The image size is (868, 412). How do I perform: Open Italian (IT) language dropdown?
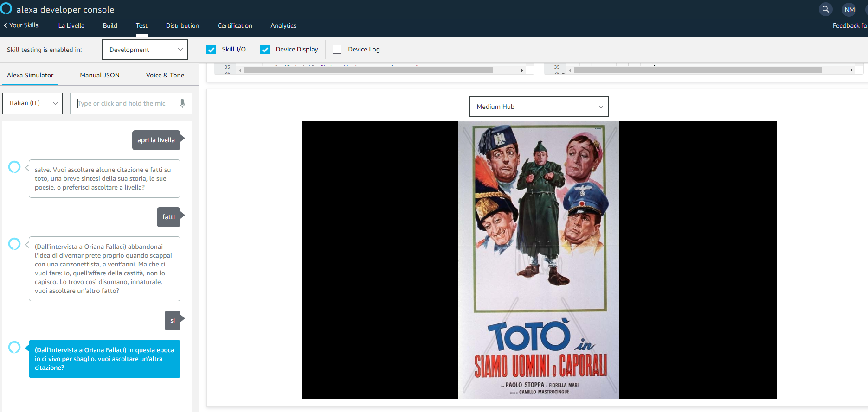tap(32, 103)
